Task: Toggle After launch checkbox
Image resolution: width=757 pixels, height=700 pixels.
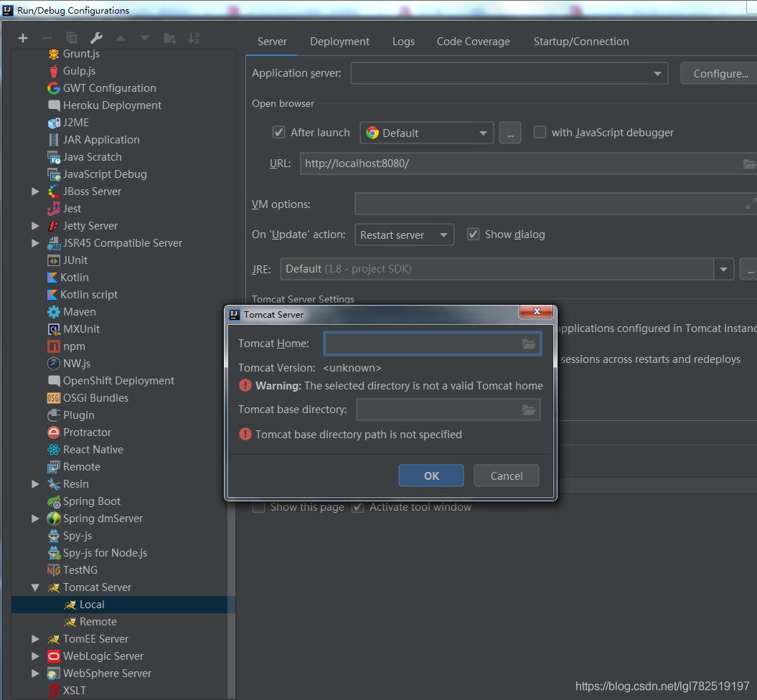Action: (278, 132)
